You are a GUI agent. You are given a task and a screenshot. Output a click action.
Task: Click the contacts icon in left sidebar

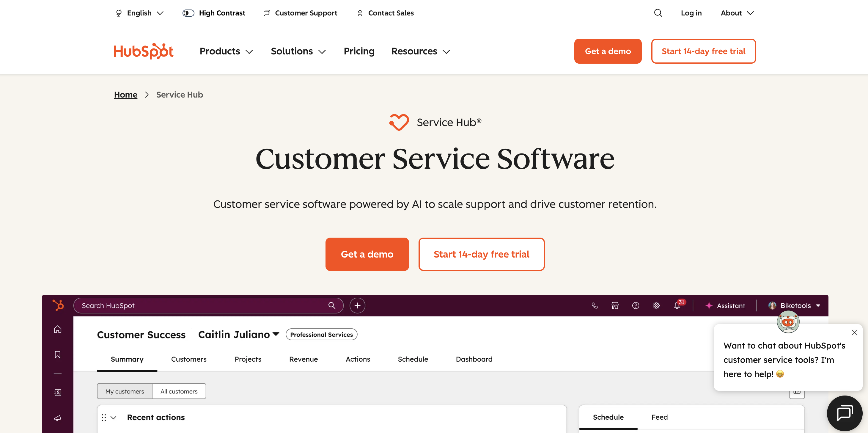(x=58, y=392)
